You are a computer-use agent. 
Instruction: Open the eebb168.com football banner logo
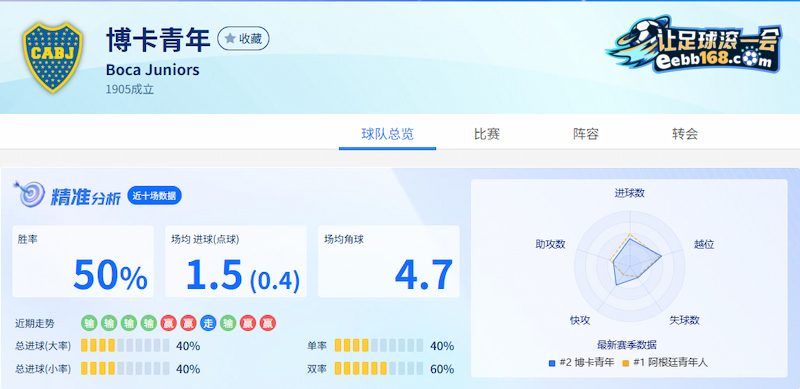tap(695, 44)
